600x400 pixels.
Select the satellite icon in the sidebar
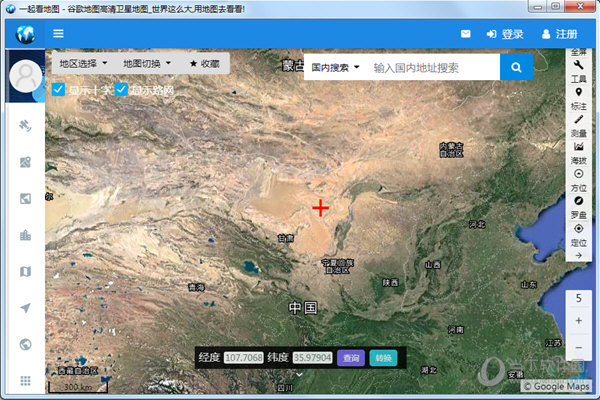[x=25, y=126]
